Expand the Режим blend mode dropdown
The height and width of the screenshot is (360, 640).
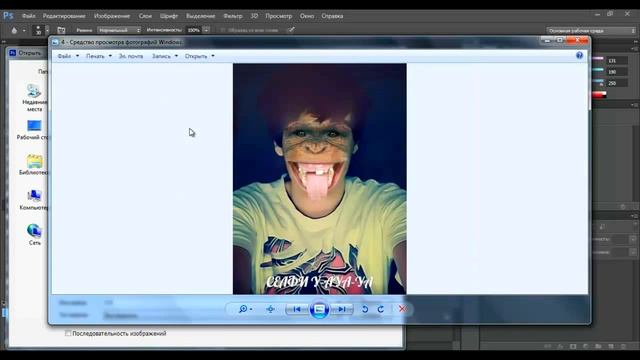click(x=119, y=30)
